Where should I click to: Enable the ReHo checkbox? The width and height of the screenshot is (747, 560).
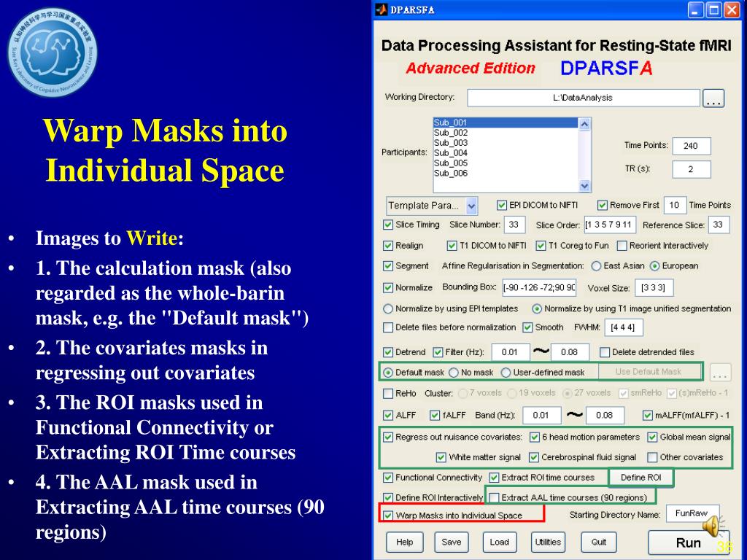click(388, 394)
